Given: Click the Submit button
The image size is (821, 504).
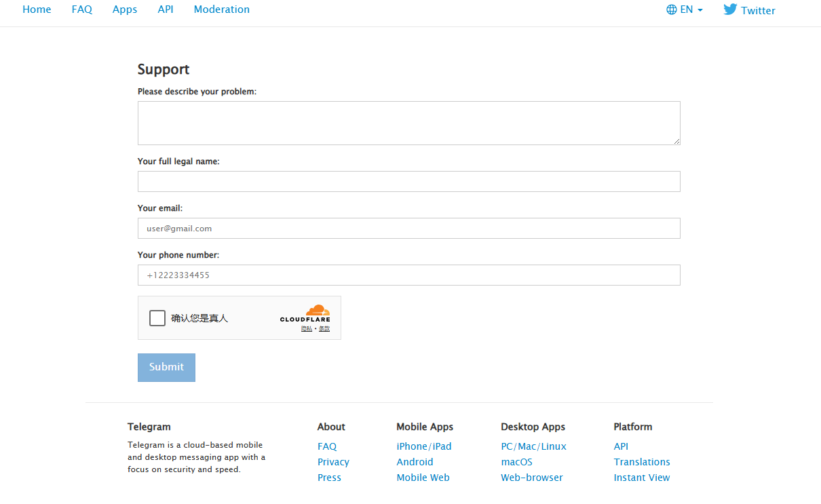Looking at the screenshot, I should (x=166, y=367).
